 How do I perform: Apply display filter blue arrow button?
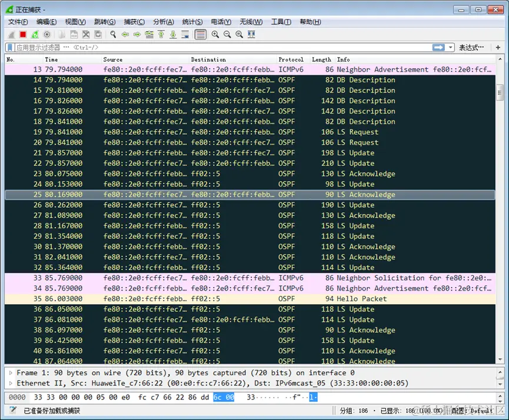[x=438, y=48]
